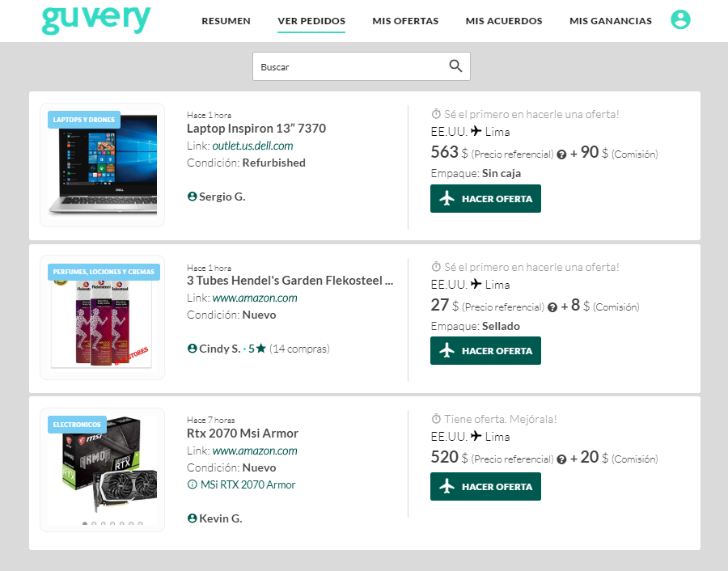
Task: Click PERFUMES, LOCIONES Y CREMAS category tag
Action: (x=104, y=272)
